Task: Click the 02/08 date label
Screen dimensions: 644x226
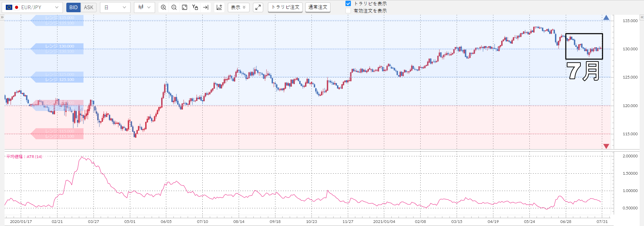Action: coord(420,222)
